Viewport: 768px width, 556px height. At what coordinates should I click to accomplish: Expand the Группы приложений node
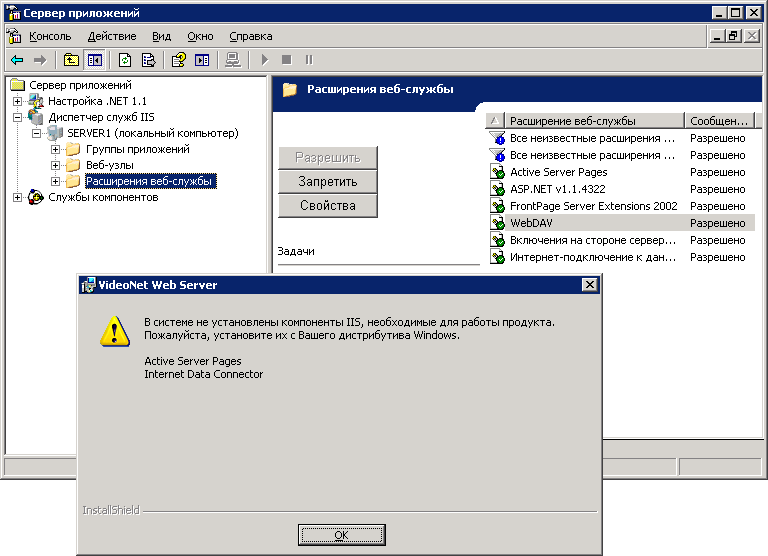tap(55, 149)
